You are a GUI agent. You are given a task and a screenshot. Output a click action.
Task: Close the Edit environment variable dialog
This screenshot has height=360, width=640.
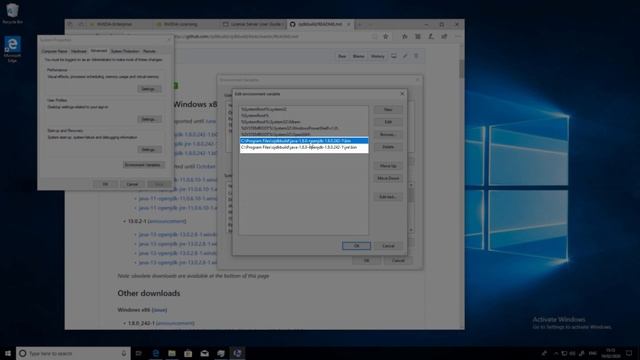402,94
